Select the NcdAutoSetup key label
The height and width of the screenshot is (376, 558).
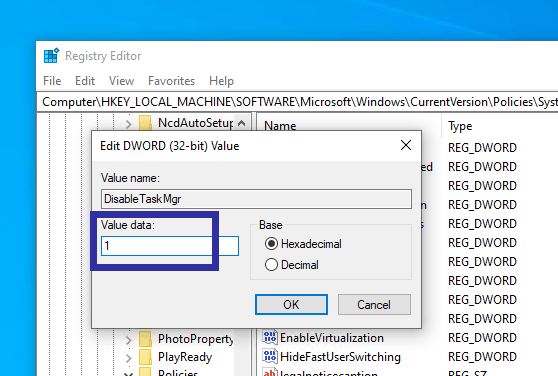[196, 123]
